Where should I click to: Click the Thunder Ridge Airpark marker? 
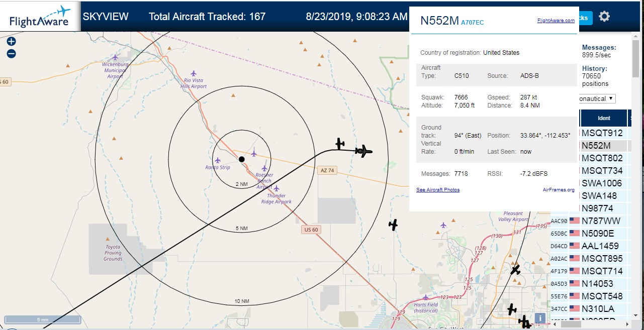coord(276,188)
